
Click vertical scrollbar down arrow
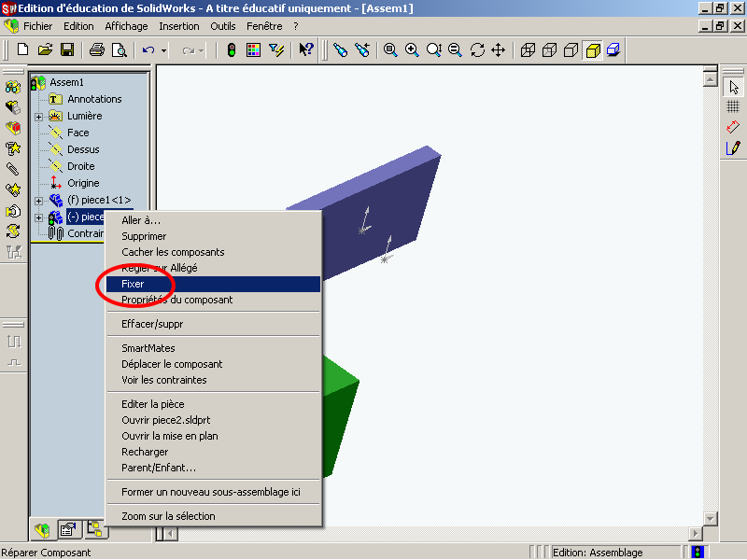(x=710, y=518)
